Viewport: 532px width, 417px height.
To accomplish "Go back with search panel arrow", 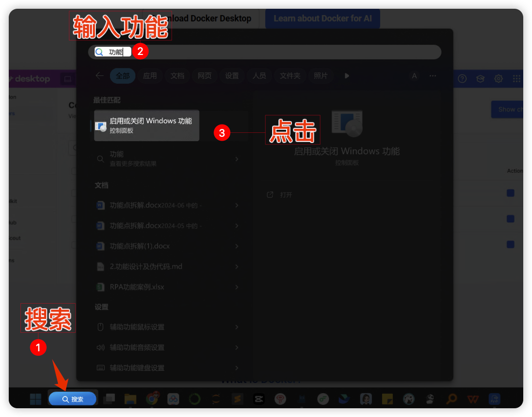I will [99, 76].
